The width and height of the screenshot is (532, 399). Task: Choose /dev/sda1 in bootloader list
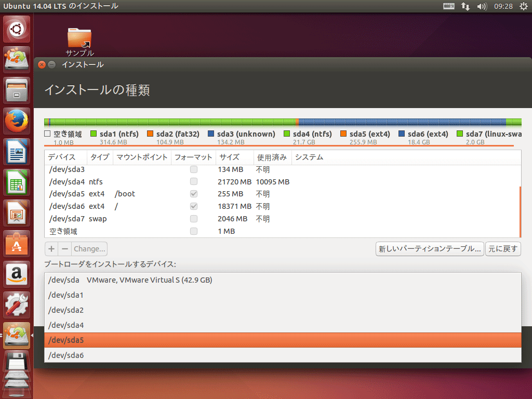pos(283,295)
